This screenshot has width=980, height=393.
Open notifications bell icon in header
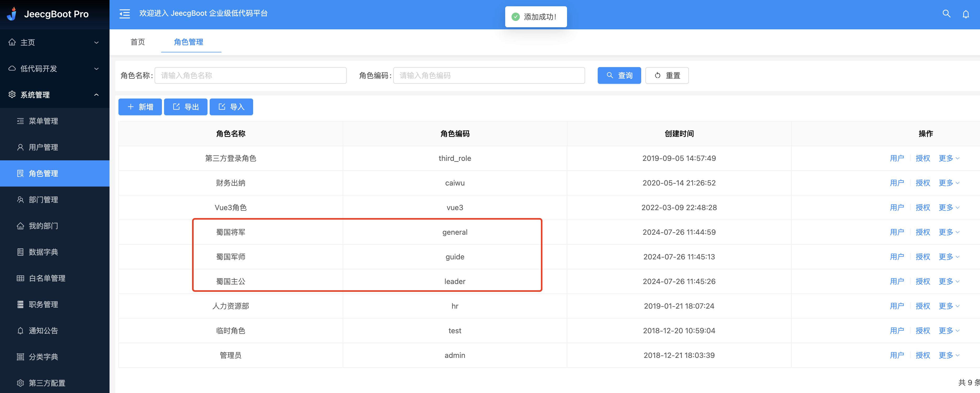(x=966, y=14)
